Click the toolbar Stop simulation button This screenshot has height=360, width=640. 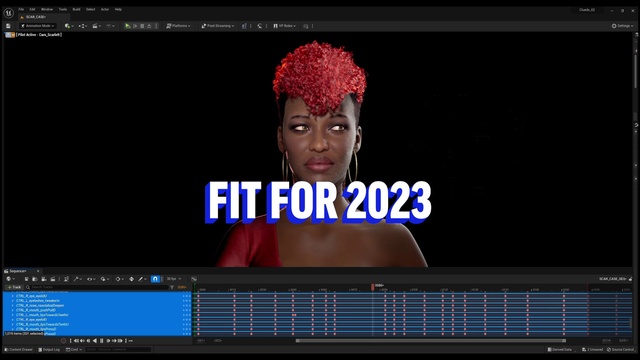(x=142, y=26)
